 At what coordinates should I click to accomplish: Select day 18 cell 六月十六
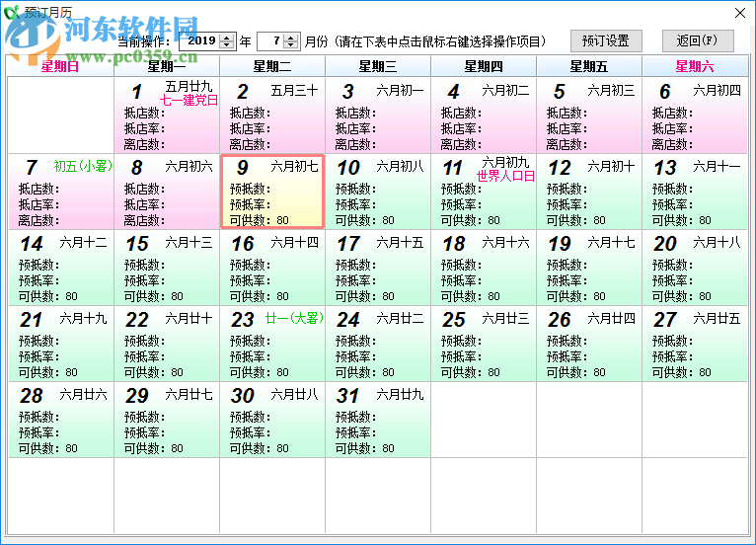tap(484, 268)
